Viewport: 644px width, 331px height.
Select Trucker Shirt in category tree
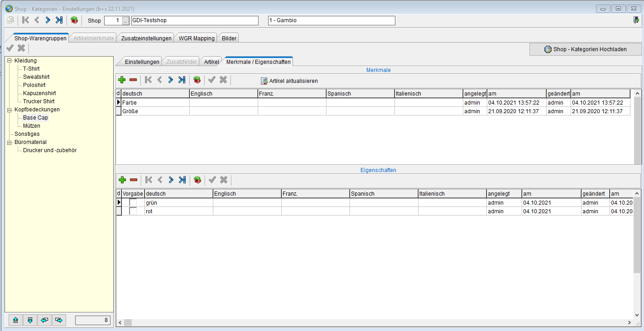[x=39, y=101]
